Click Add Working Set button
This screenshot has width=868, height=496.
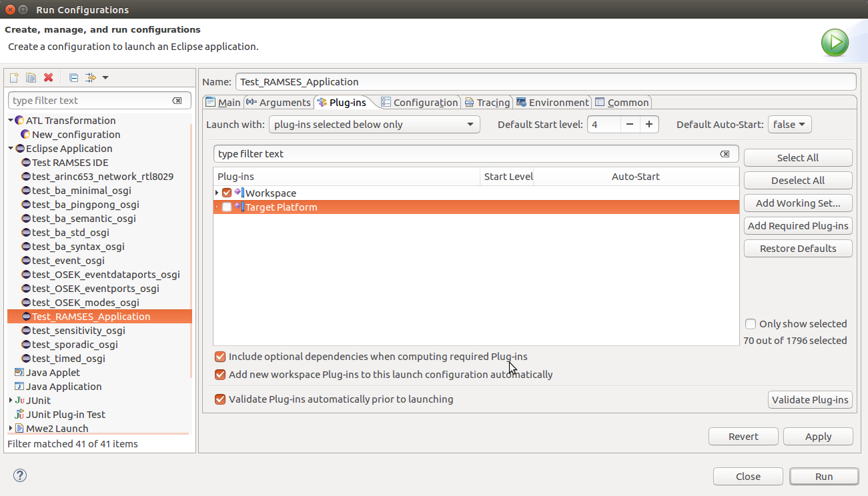coord(798,203)
